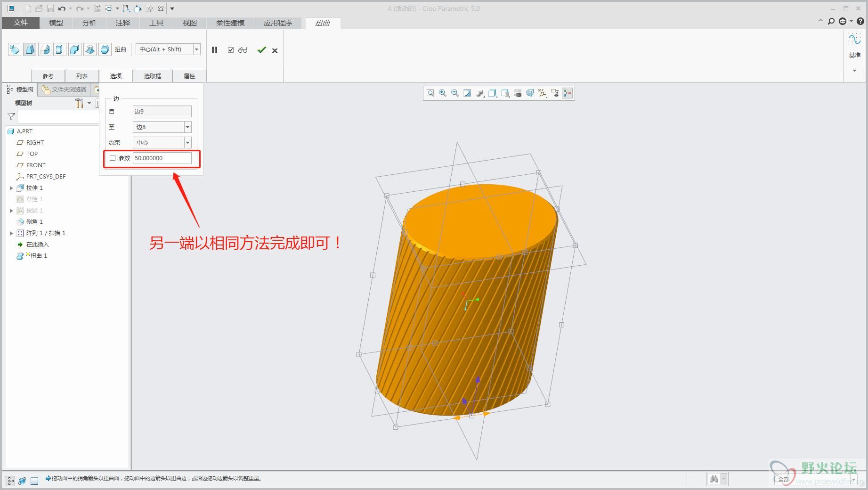Click the search magnifier icon at top right

coord(831,21)
